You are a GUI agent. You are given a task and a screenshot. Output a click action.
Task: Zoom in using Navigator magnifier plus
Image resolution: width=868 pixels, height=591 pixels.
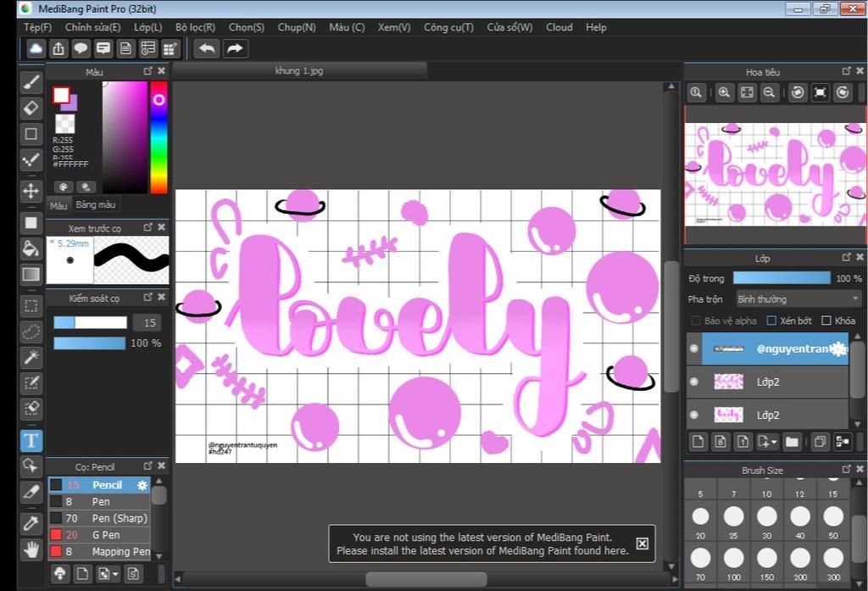[x=724, y=92]
